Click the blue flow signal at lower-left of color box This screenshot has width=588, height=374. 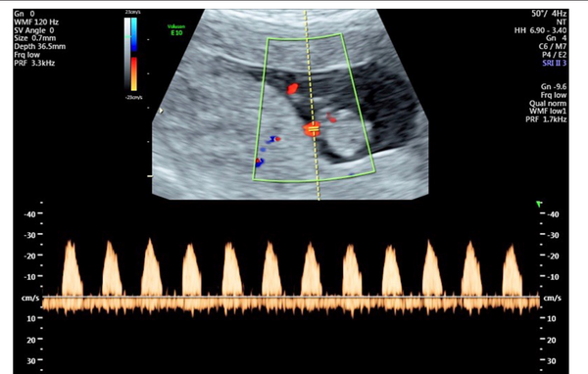click(x=259, y=162)
